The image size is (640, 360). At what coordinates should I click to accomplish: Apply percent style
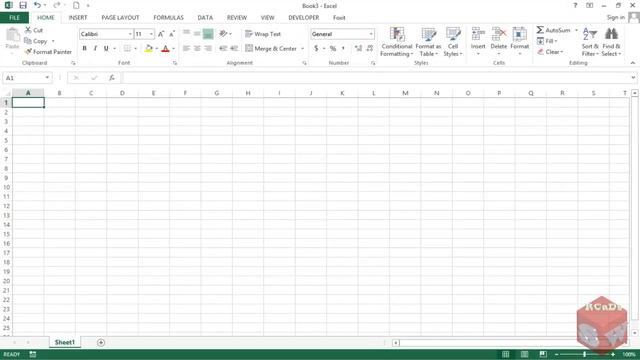click(x=333, y=49)
